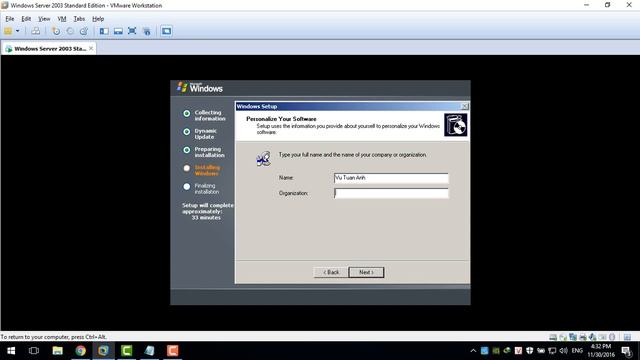Image resolution: width=640 pixels, height=360 pixels.
Task: Open the power options dropdown arrow
Action: click(x=18, y=31)
